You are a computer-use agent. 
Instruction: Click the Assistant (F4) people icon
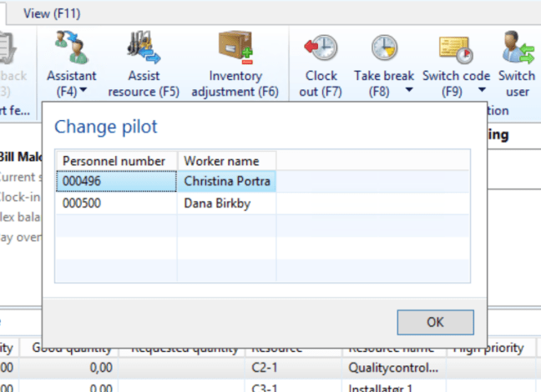72,47
